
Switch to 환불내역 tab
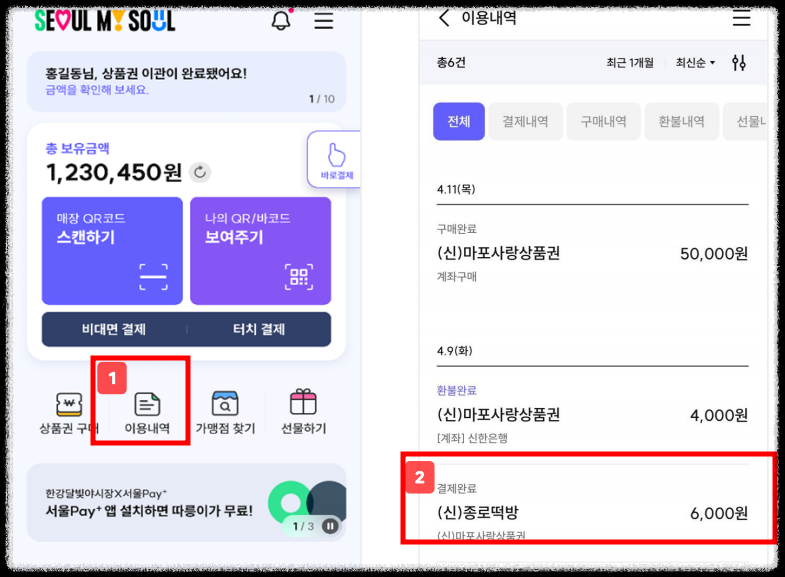pos(681,122)
